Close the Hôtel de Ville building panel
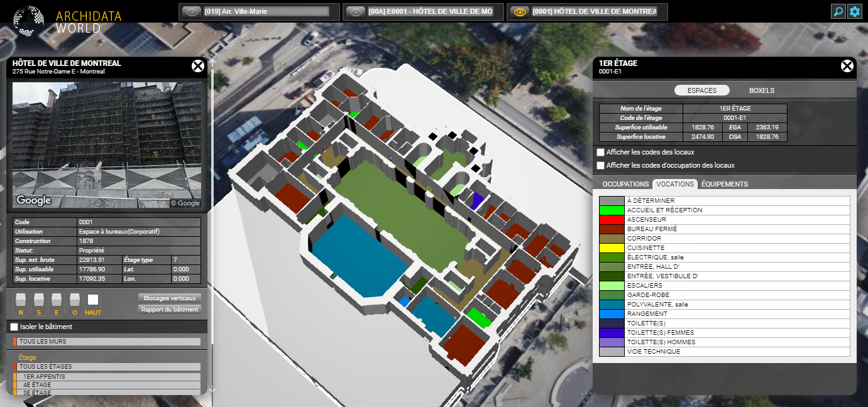The width and height of the screenshot is (868, 407). point(198,66)
